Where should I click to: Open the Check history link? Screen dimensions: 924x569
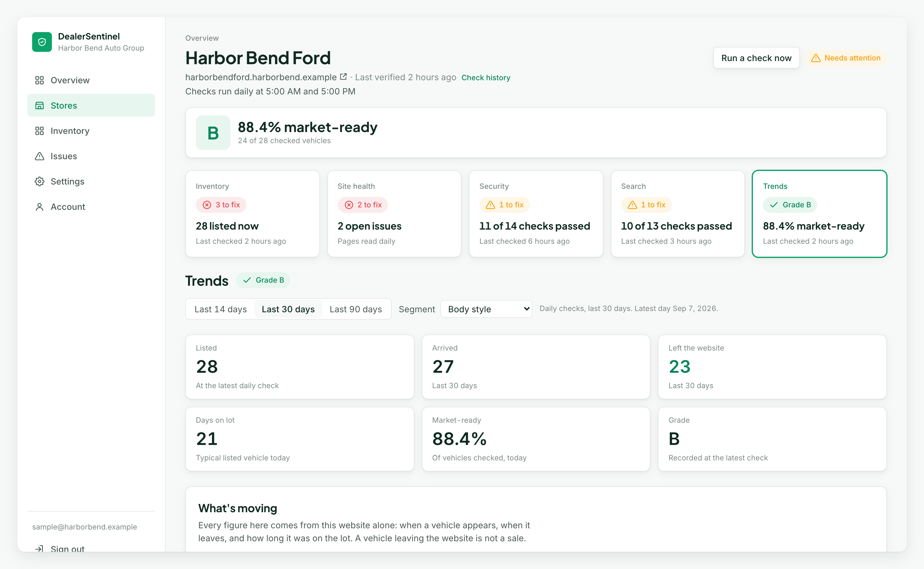coord(486,77)
